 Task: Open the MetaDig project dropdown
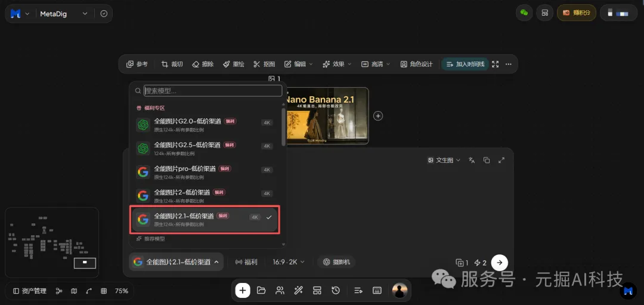tap(64, 14)
